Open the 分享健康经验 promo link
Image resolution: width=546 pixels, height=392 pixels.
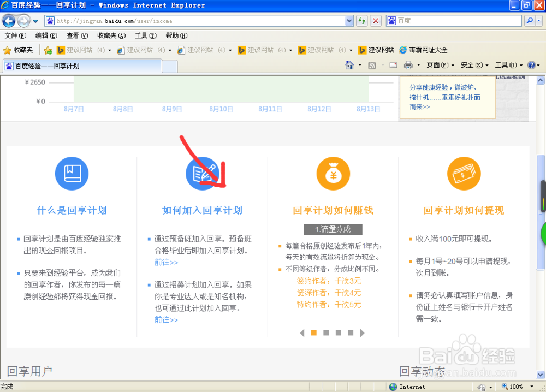tap(444, 97)
